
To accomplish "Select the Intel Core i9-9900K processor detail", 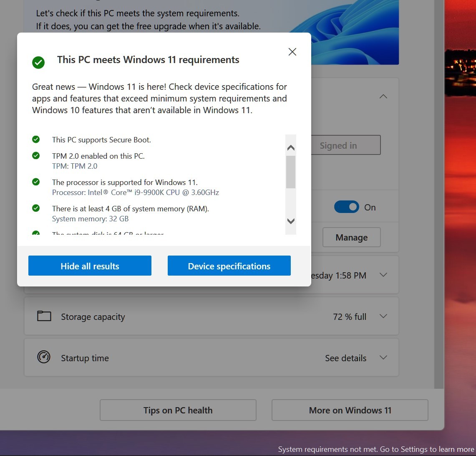I will click(136, 193).
